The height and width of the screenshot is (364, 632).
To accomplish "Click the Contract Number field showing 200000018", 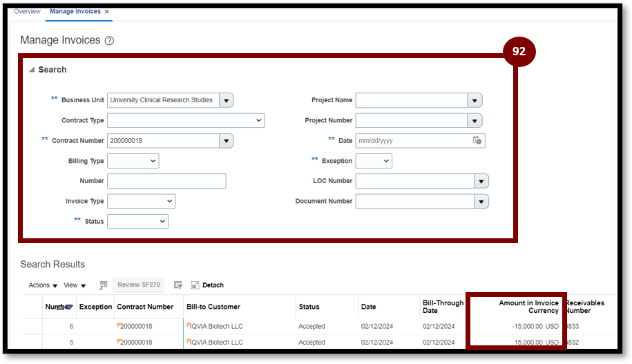I will pos(163,141).
